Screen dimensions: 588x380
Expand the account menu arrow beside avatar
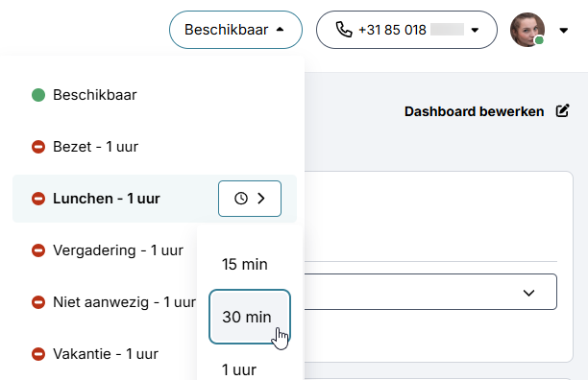[x=563, y=30]
